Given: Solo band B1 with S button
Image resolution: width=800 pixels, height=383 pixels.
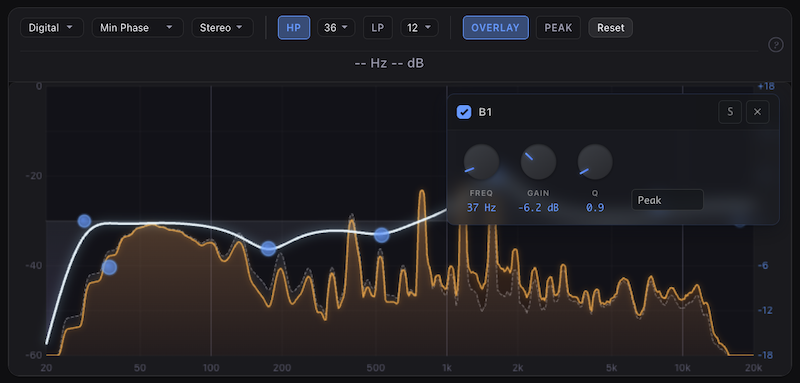Looking at the screenshot, I should pos(730,112).
